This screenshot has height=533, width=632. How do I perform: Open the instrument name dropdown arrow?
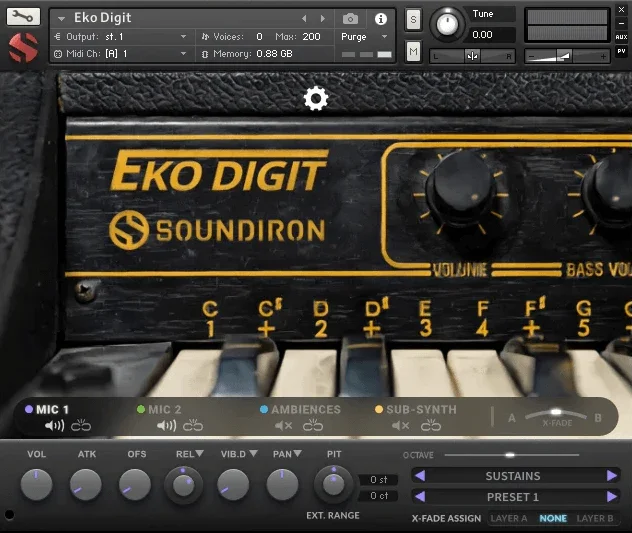coord(61,19)
